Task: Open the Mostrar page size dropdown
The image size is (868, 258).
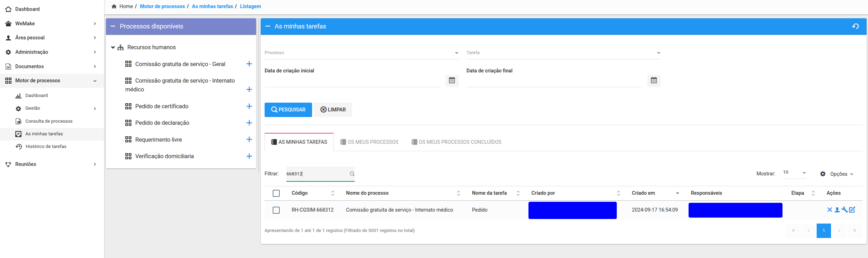Action: [794, 173]
